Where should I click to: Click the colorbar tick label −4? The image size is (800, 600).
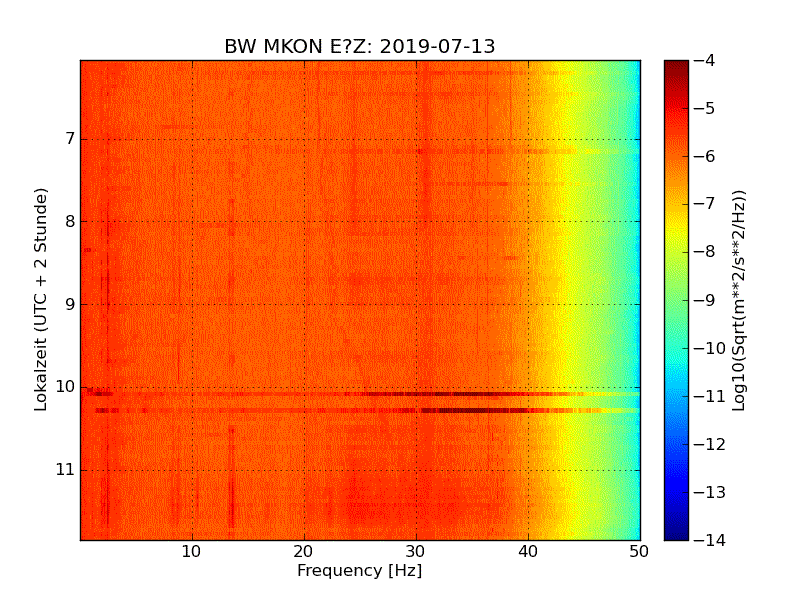(x=705, y=61)
